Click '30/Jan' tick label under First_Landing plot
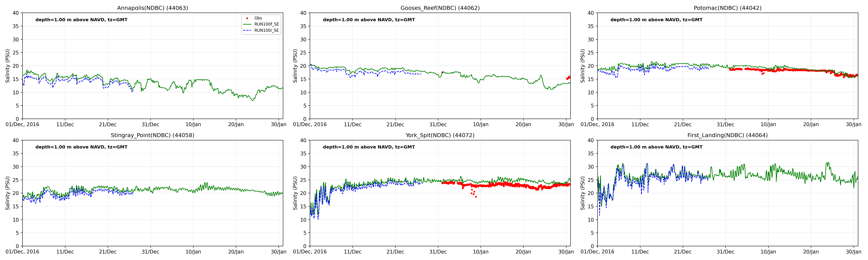868x260 pixels. [854, 252]
